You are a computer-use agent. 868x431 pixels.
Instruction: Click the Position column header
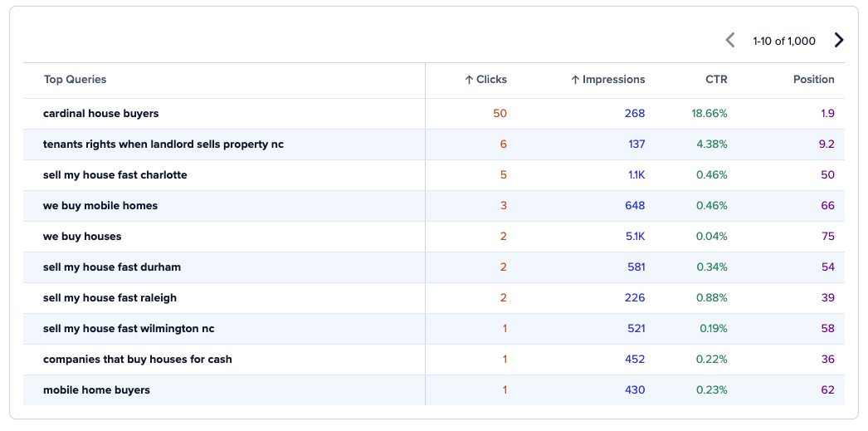pyautogui.click(x=814, y=79)
